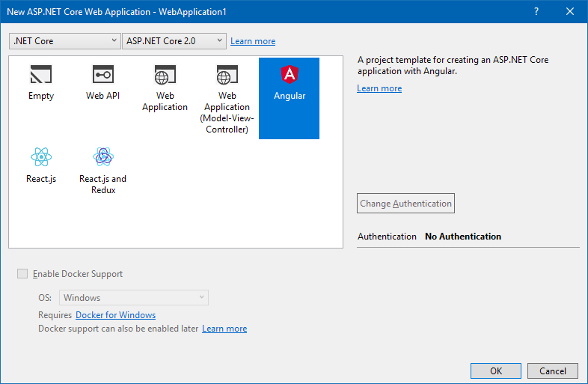588x384 pixels.
Task: Open the ASP.NET Core 2.0 version dropdown
Action: [x=174, y=41]
